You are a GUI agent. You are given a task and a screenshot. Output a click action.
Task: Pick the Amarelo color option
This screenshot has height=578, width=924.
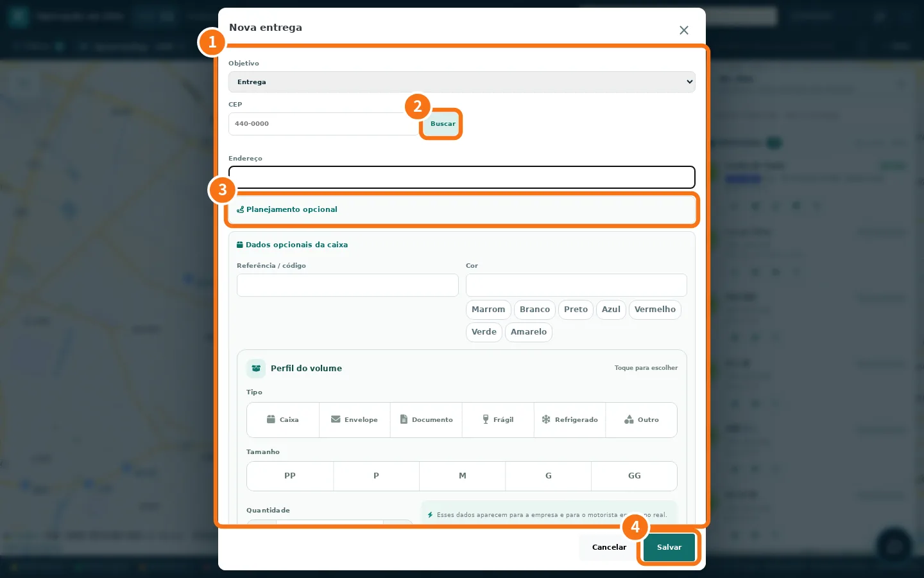(529, 332)
